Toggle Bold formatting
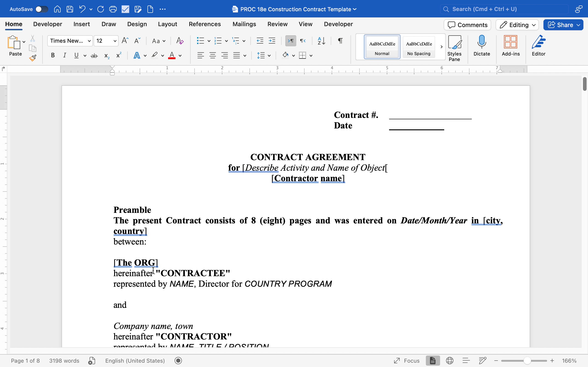588x367 pixels. tap(53, 56)
